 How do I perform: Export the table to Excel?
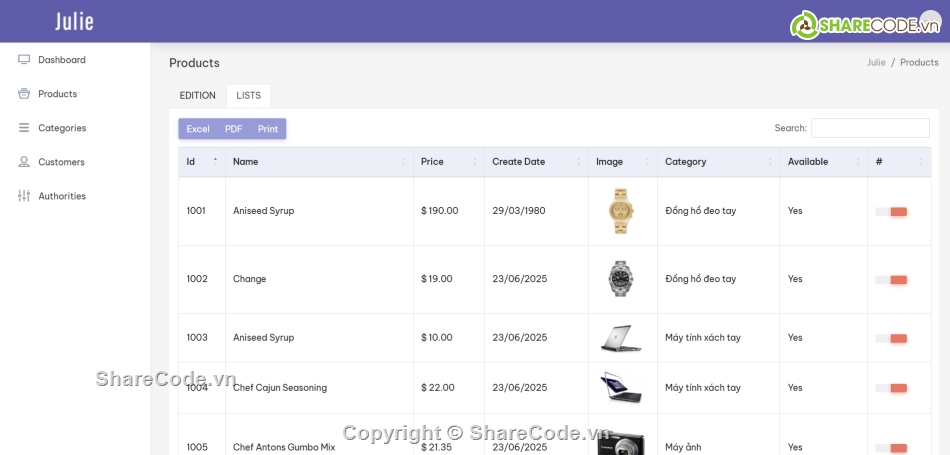point(198,128)
